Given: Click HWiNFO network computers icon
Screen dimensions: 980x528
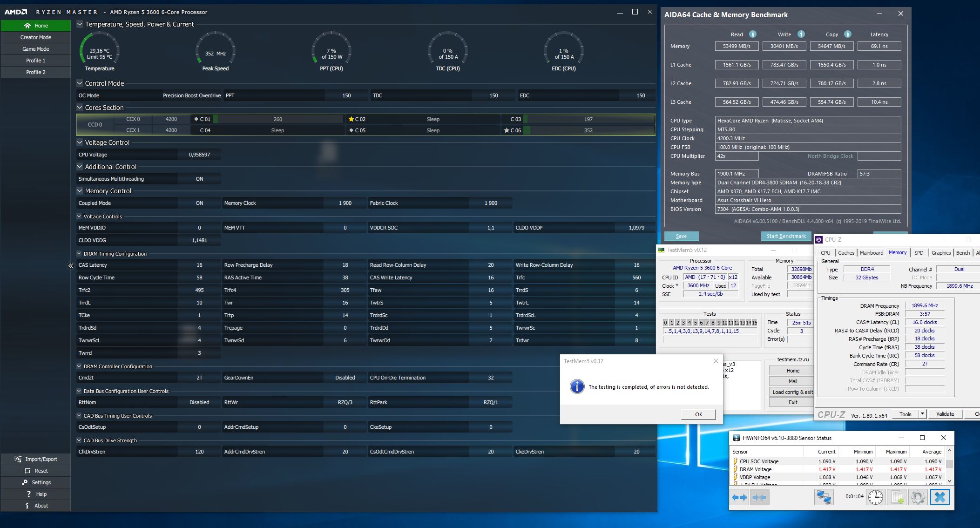Looking at the screenshot, I should (x=823, y=497).
